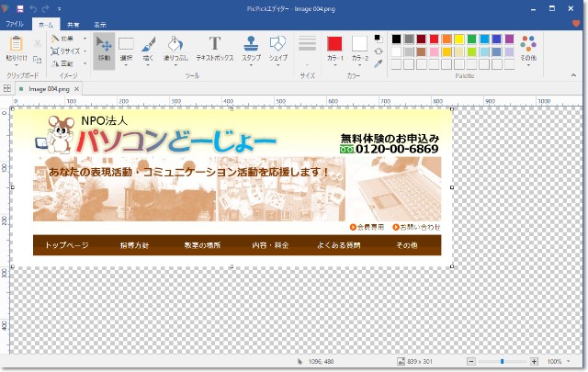
Task: Pick the yellow swatch in the Palette
Action: 458,39
